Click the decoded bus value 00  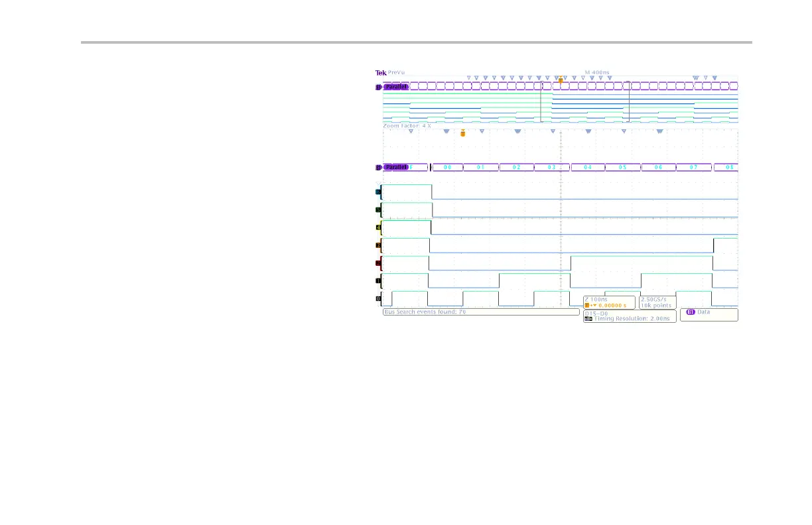(x=447, y=168)
